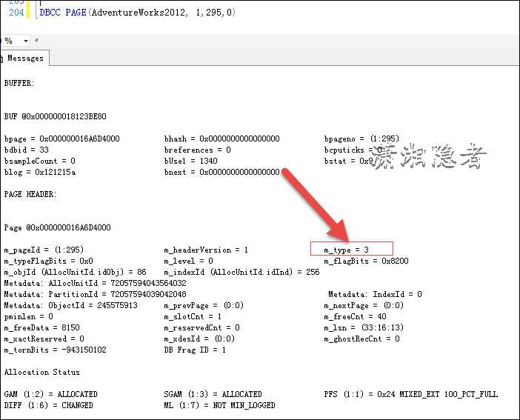Screen dimensions: 520x420
Task: Click m_tornBits = -943150102 text
Action: click(x=55, y=350)
